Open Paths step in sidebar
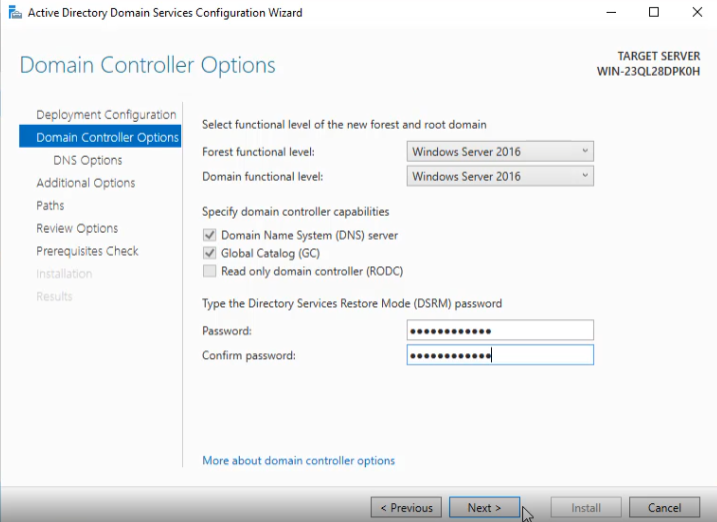The height and width of the screenshot is (522, 717). (x=50, y=205)
